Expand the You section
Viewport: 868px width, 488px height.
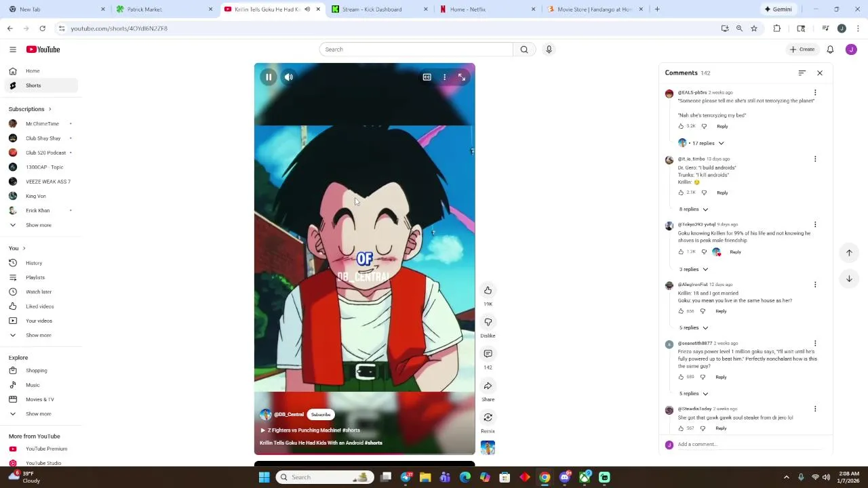click(17, 248)
